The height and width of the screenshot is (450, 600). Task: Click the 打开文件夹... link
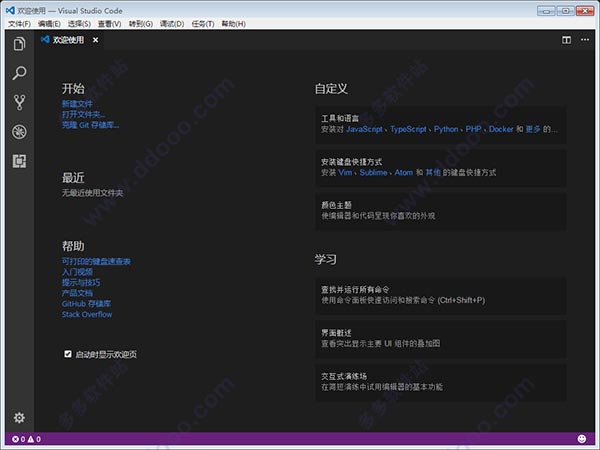[83, 114]
